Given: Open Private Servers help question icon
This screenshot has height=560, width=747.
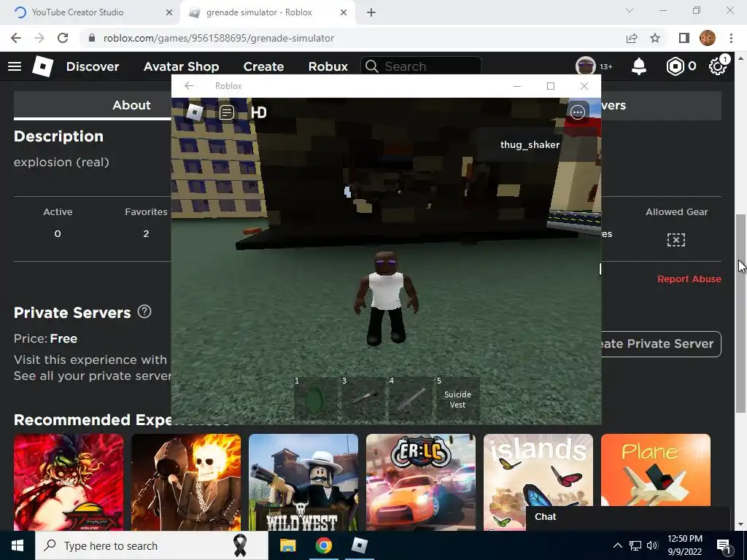Looking at the screenshot, I should pyautogui.click(x=144, y=312).
